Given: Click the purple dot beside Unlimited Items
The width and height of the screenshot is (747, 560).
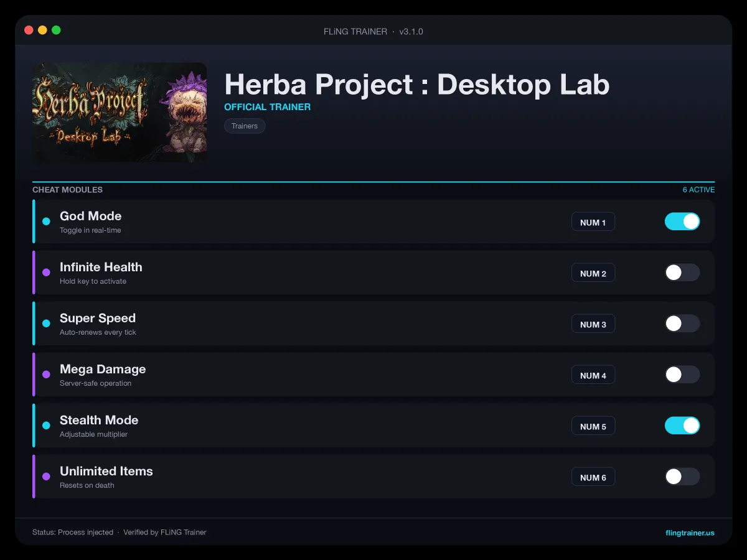Looking at the screenshot, I should point(46,477).
